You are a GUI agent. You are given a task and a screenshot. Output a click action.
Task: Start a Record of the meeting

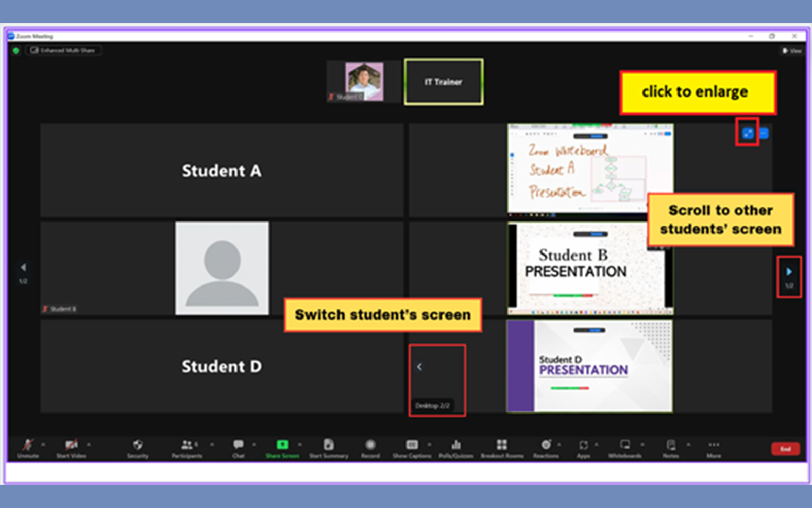370,446
